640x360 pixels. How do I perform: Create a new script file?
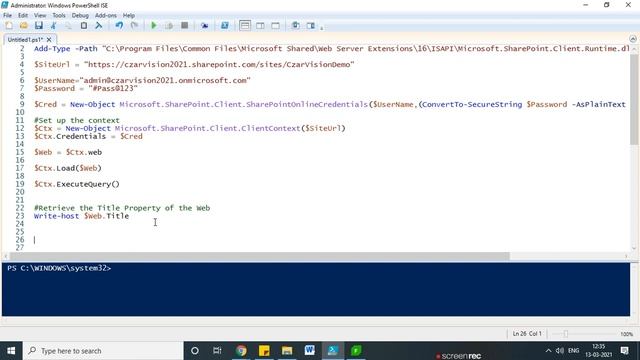pyautogui.click(x=9, y=26)
